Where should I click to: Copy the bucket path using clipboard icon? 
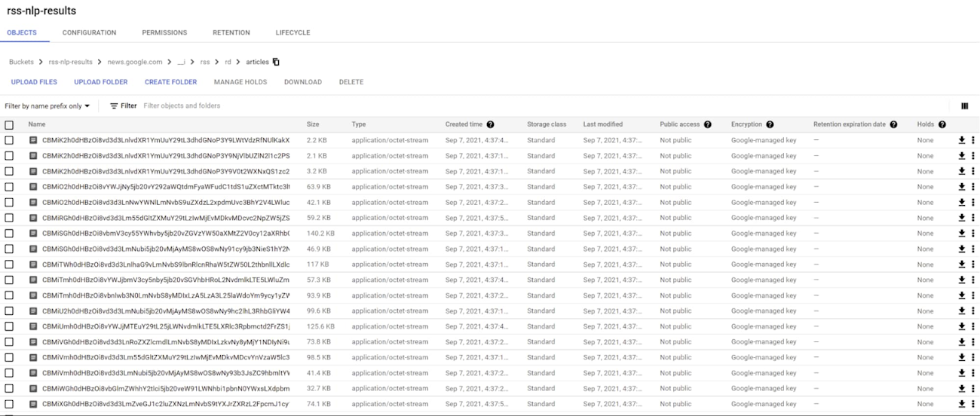coord(276,62)
